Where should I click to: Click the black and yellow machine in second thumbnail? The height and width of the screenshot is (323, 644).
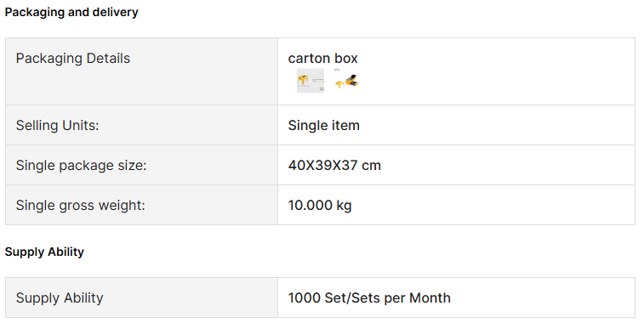(351, 81)
